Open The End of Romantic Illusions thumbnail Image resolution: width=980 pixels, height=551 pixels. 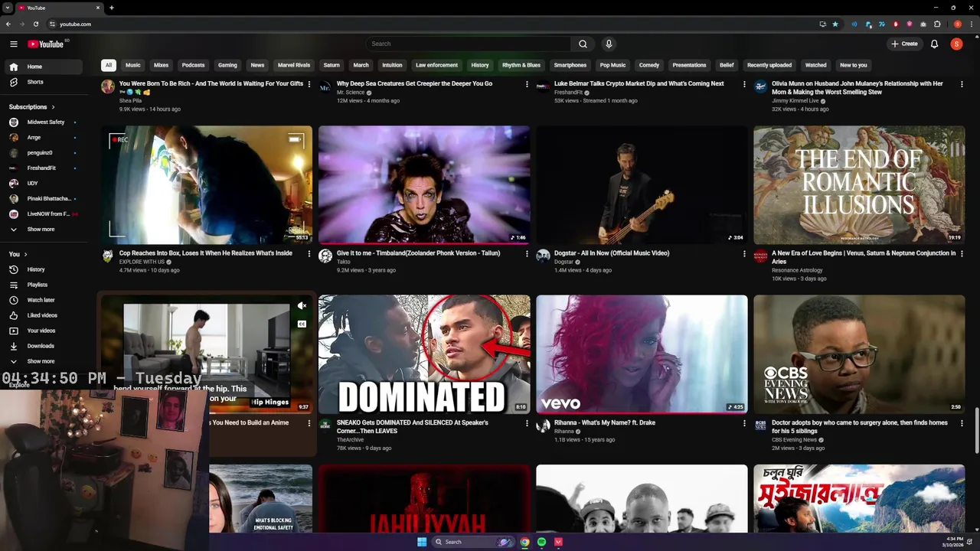[859, 185]
